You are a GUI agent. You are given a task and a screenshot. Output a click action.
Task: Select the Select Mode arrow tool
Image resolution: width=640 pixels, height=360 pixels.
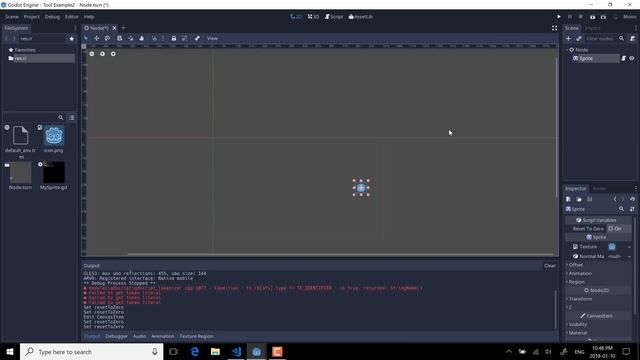86,38
